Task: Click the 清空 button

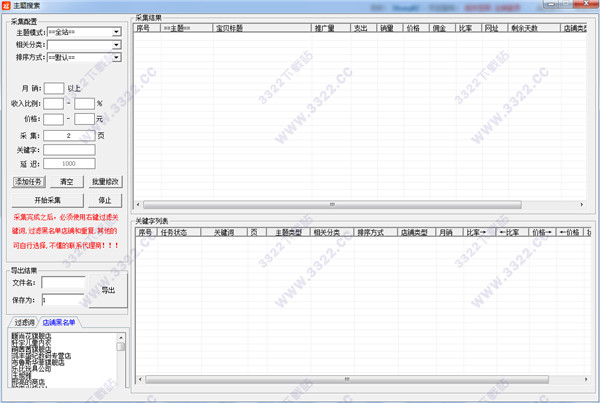Action: [67, 182]
